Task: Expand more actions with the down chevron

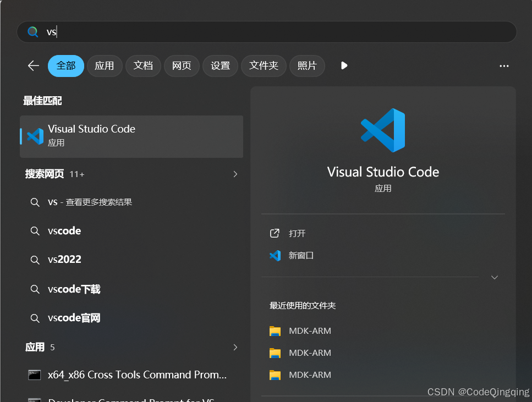Action: [x=495, y=278]
